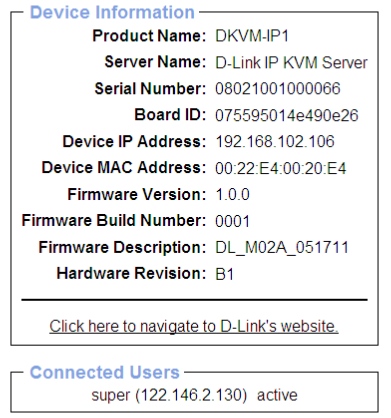
Task: Click the Board ID label
Action: 170,115
